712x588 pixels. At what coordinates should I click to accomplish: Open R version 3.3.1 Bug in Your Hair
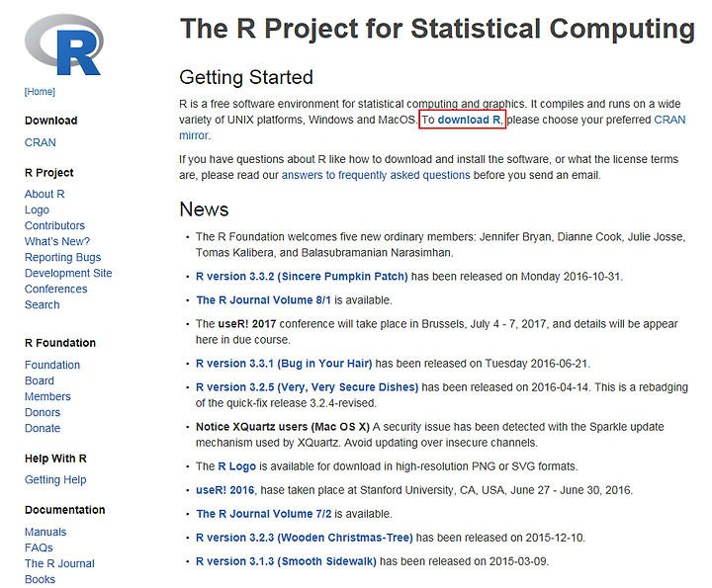click(284, 364)
